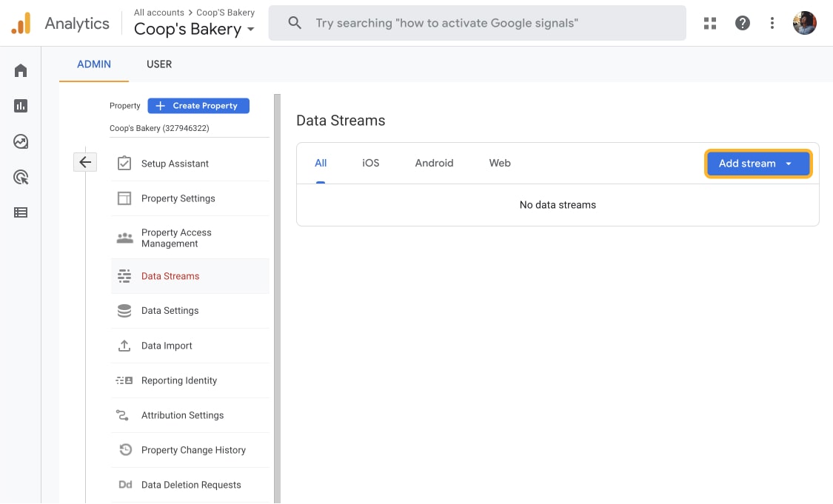Open Property Access Management
The height and width of the screenshot is (504, 833).
click(176, 238)
